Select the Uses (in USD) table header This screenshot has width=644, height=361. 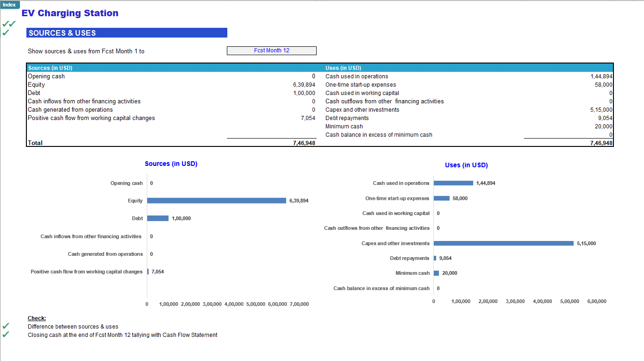pos(343,68)
